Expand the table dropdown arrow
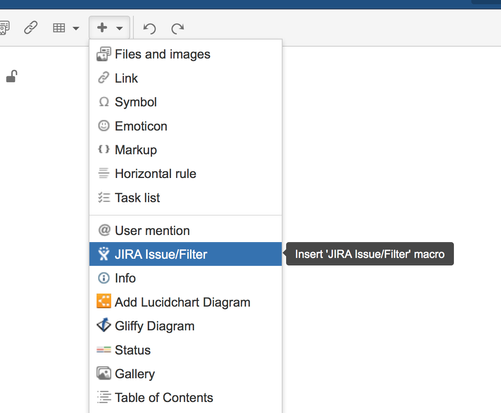The image size is (501, 413). (76, 28)
